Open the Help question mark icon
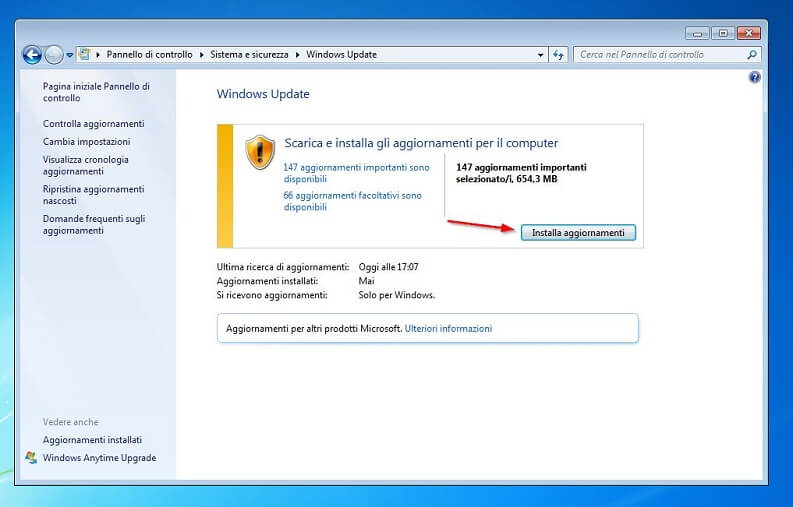Viewport: 793px width, 507px height. point(755,77)
